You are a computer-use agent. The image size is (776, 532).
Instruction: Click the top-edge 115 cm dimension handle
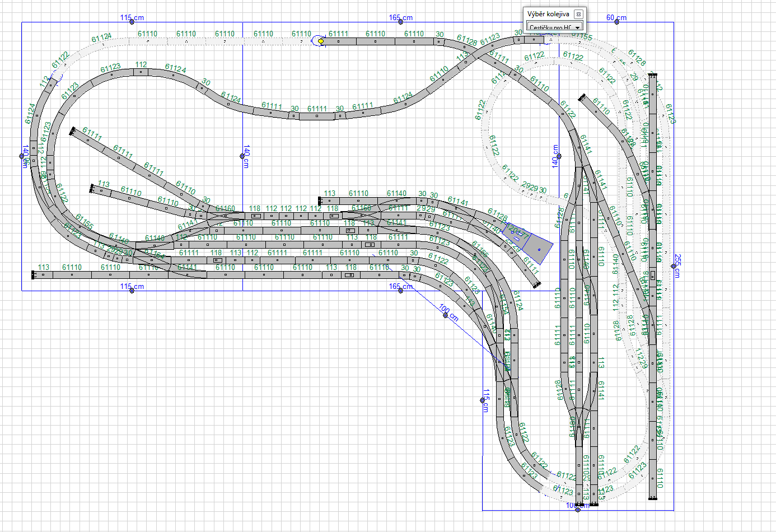pos(132,22)
